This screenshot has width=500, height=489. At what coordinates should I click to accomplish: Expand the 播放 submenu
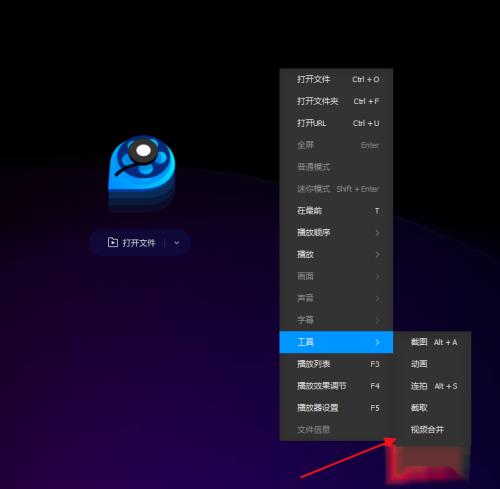336,255
